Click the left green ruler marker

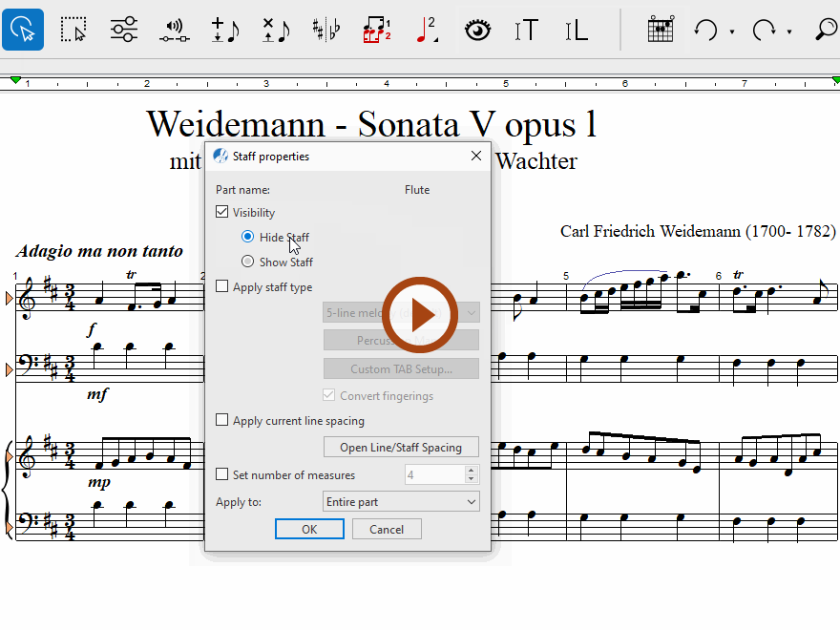(x=15, y=80)
